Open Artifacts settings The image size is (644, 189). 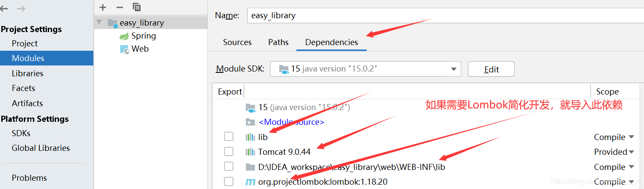(x=27, y=103)
